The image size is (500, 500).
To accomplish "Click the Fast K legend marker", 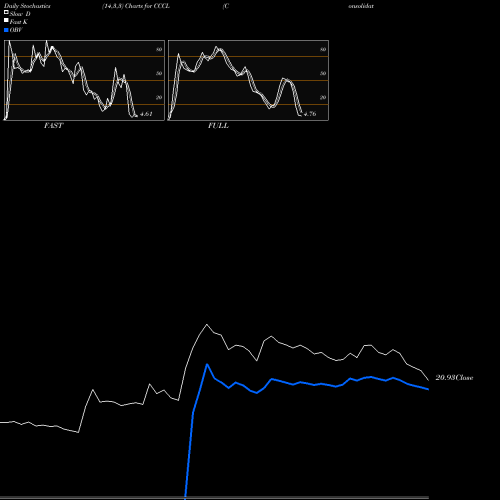I will 6,20.
